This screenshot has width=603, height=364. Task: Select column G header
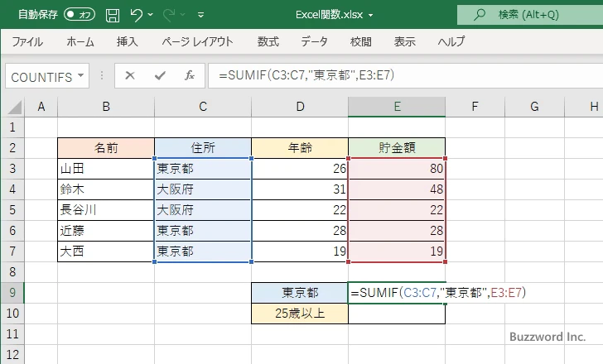(534, 107)
